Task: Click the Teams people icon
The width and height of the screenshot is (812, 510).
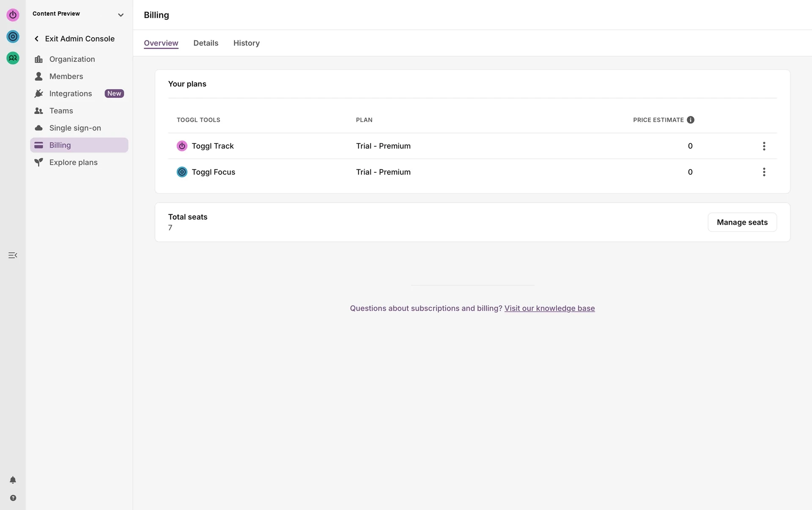Action: coord(38,111)
